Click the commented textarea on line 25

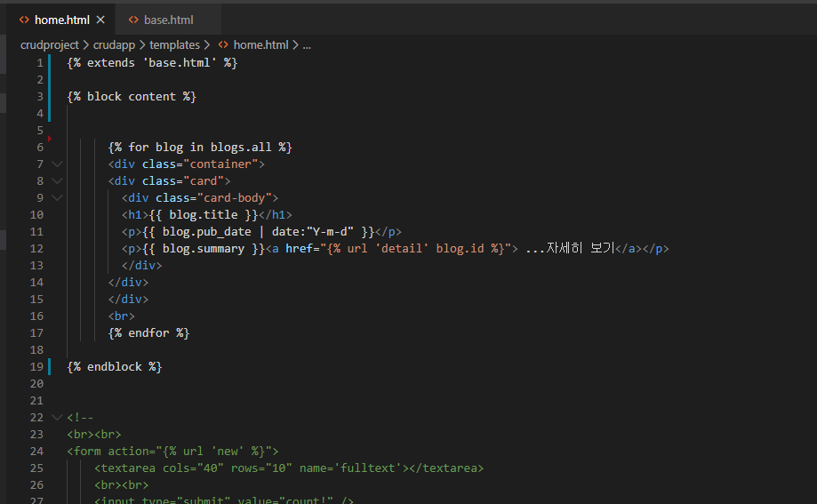tap(289, 468)
